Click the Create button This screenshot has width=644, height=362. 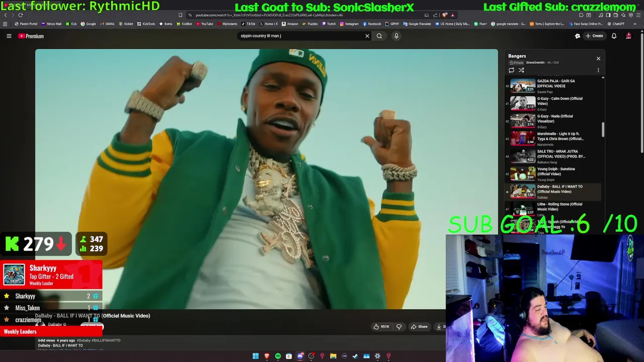coord(594,36)
